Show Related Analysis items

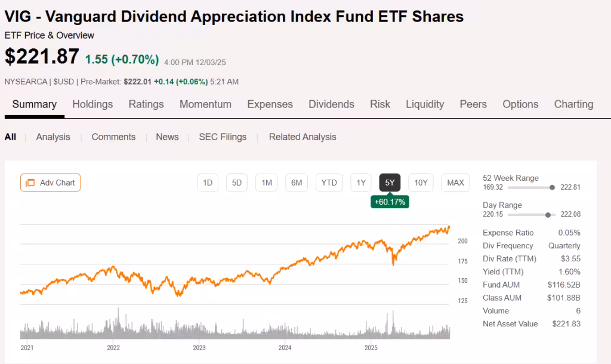click(x=303, y=137)
